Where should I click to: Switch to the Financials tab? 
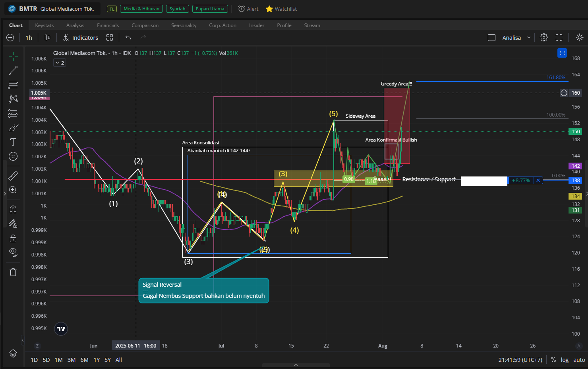108,25
